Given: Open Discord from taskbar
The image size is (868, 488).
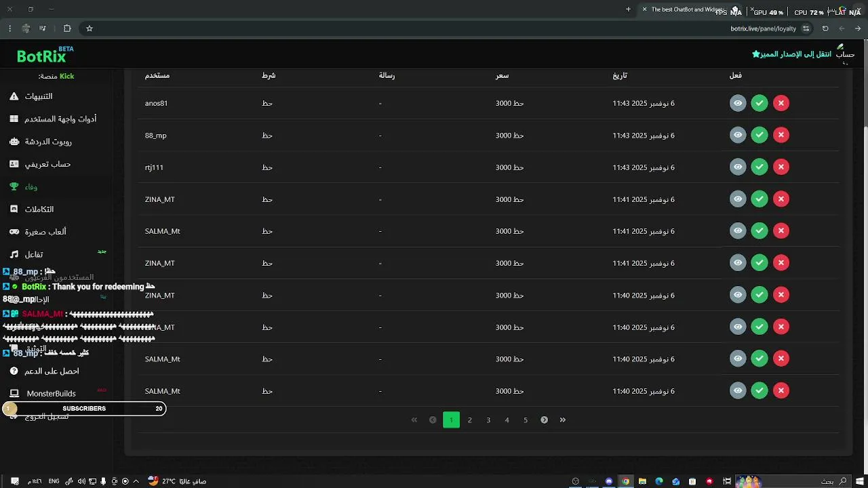Looking at the screenshot, I should (x=609, y=481).
